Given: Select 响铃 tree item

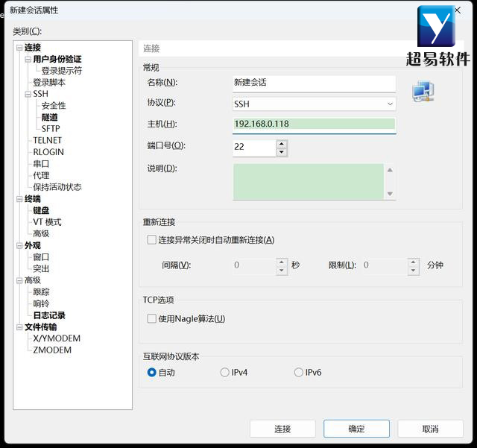Looking at the screenshot, I should pyautogui.click(x=41, y=303).
